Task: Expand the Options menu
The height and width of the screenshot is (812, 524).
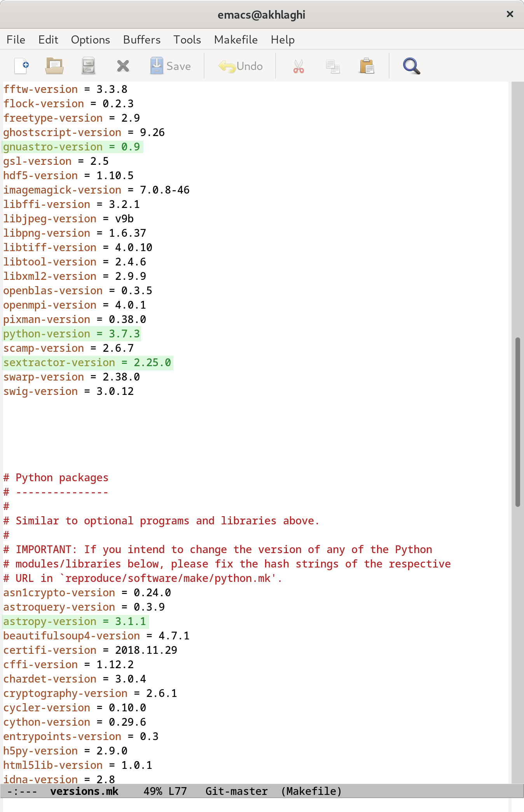Action: (x=90, y=40)
